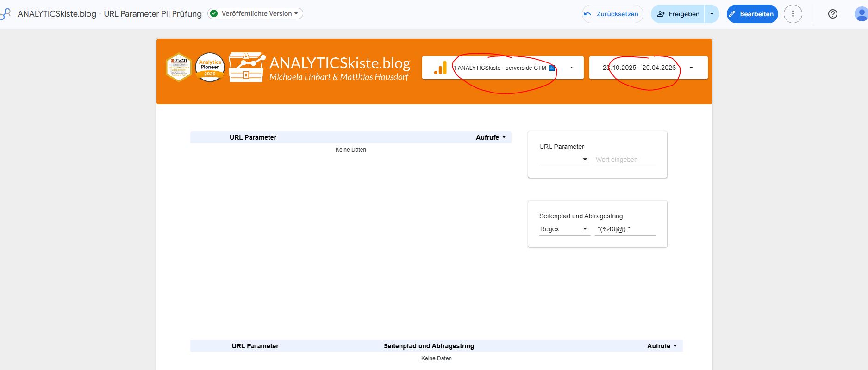Click the Seitenpfad und Abfragestring column header

[429, 346]
